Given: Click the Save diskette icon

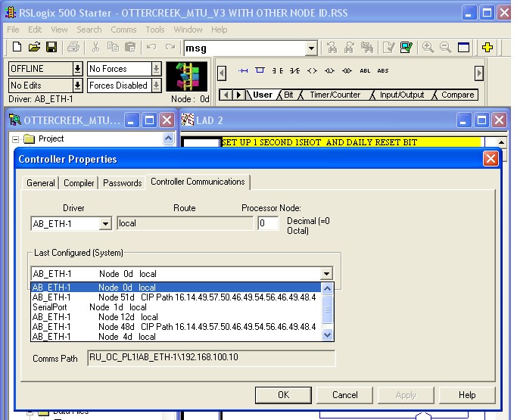Looking at the screenshot, I should 51,48.
